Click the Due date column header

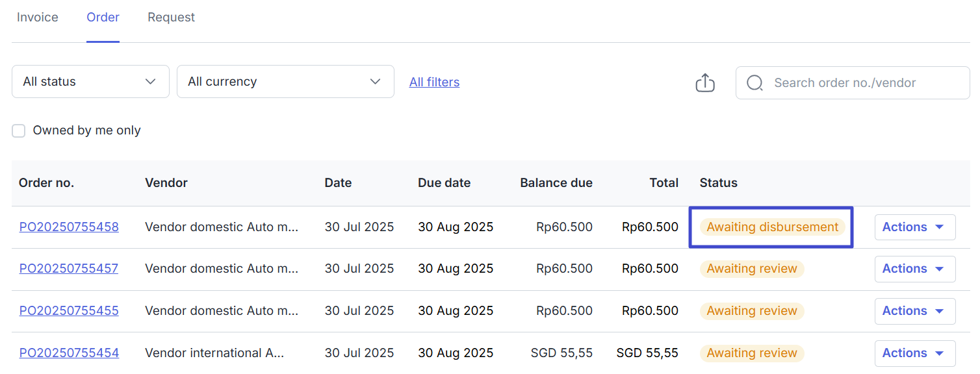(444, 183)
